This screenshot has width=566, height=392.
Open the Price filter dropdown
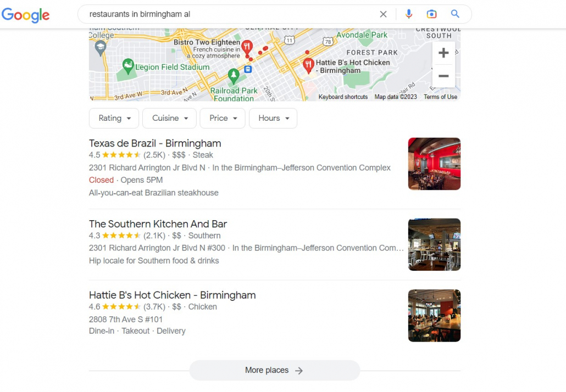(x=223, y=118)
